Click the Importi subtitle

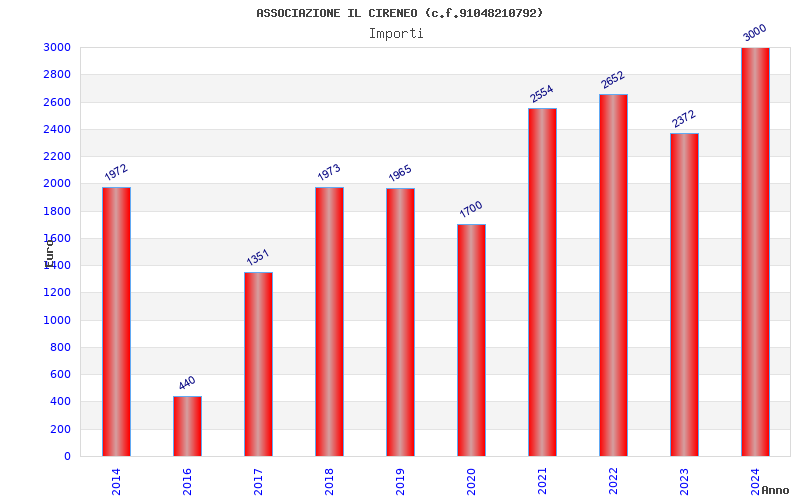(x=396, y=34)
